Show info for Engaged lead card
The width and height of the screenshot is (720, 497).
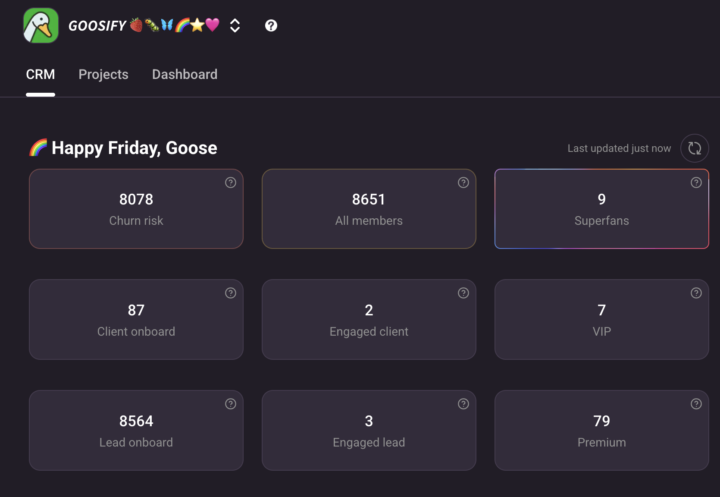pos(463,404)
